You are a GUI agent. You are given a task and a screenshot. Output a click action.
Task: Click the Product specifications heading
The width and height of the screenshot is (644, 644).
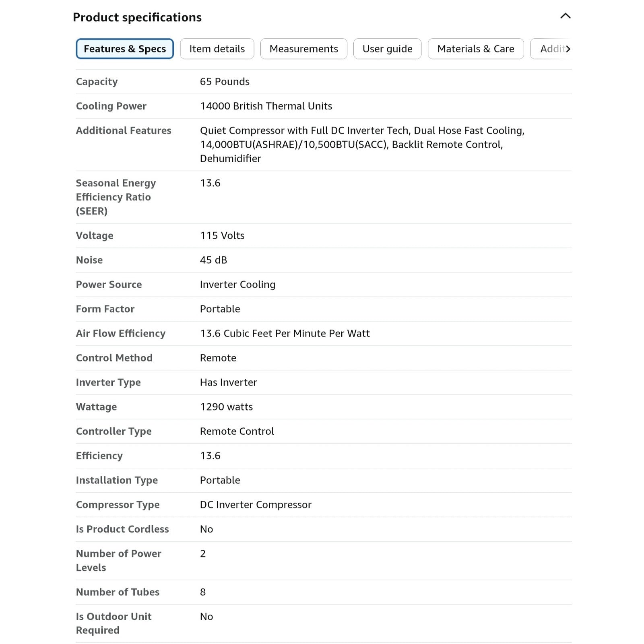tap(137, 17)
